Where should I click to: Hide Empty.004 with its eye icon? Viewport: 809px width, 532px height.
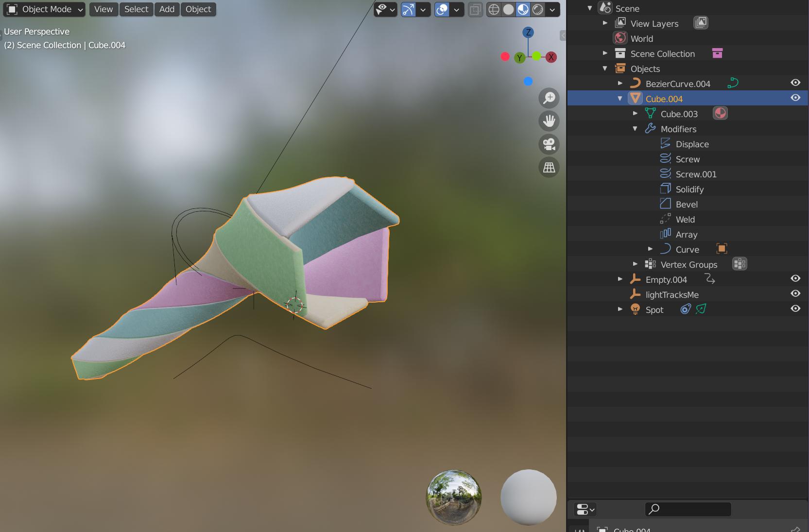tap(795, 278)
